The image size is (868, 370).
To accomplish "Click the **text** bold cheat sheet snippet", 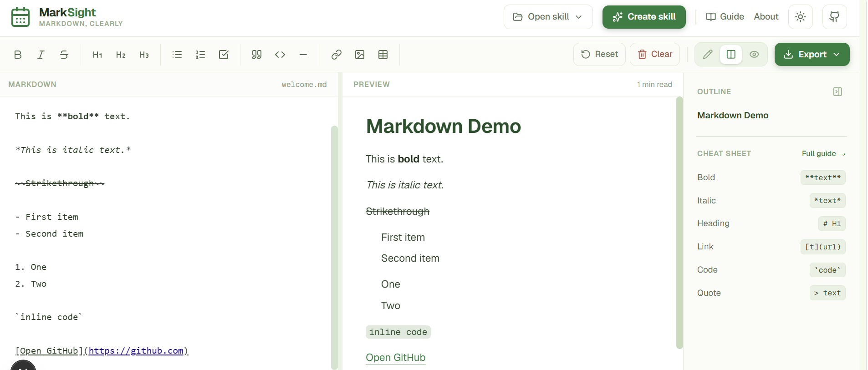I will [823, 177].
